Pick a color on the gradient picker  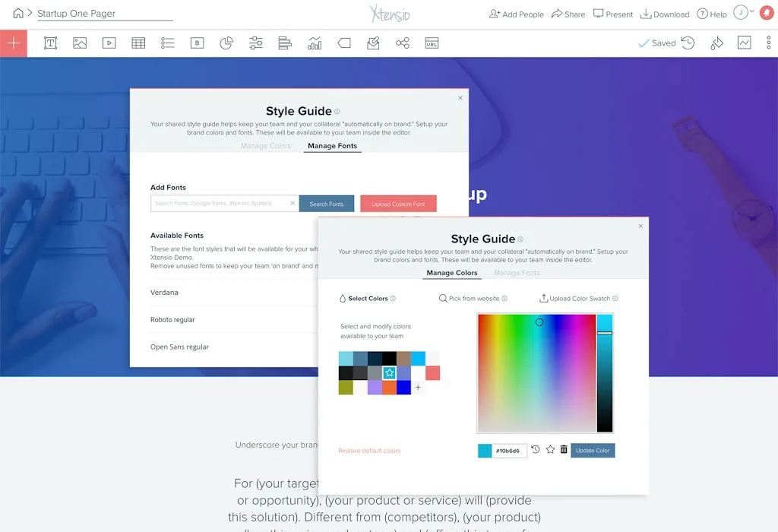[x=539, y=322]
